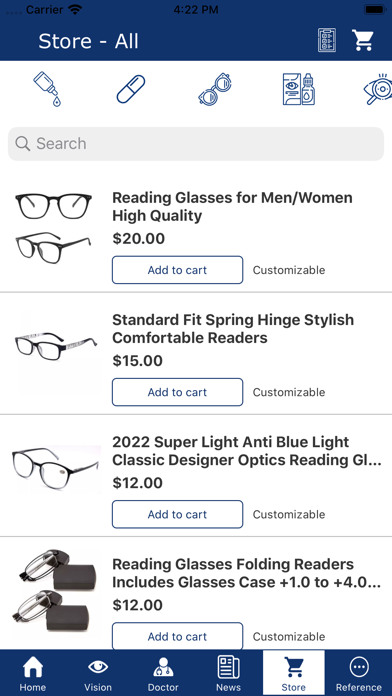The width and height of the screenshot is (392, 696).
Task: Add Folding Readers with case to cart
Action: pyautogui.click(x=178, y=636)
